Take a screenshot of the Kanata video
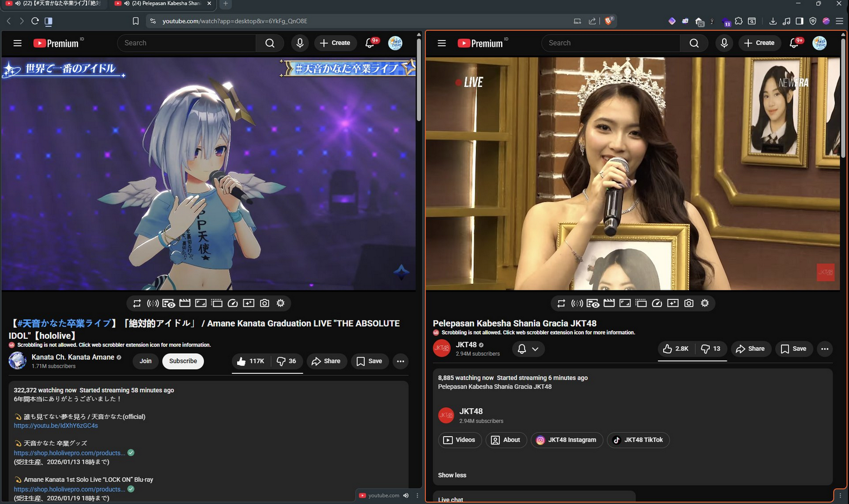 pos(264,303)
